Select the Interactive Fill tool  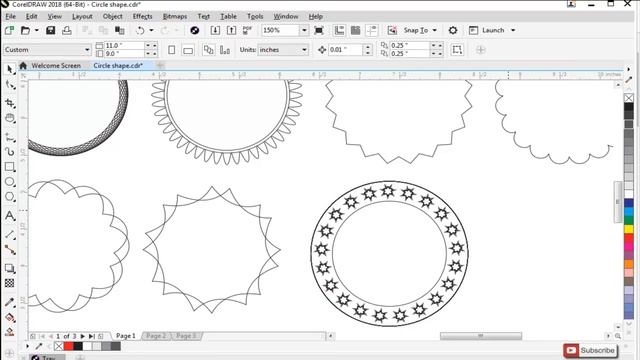pos(10,317)
